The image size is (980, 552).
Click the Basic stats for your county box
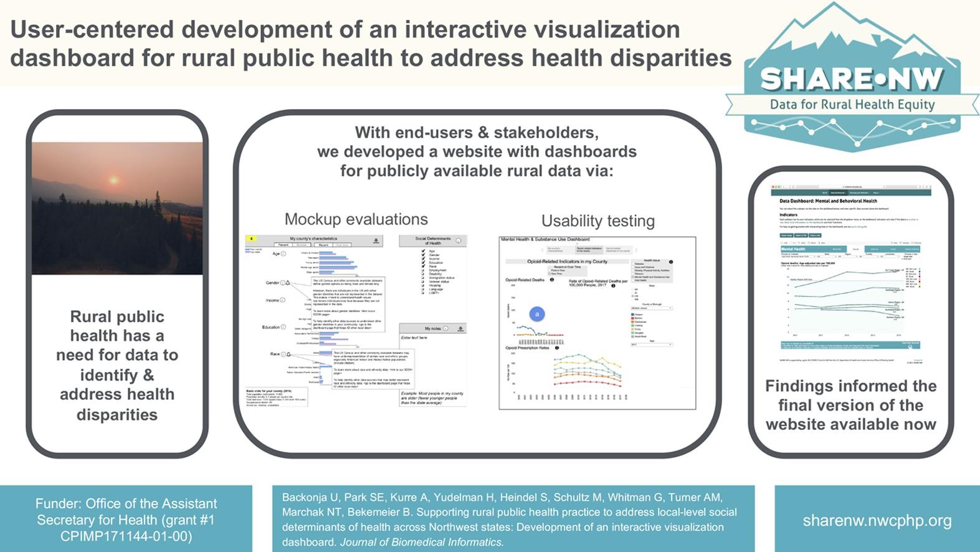[277, 397]
